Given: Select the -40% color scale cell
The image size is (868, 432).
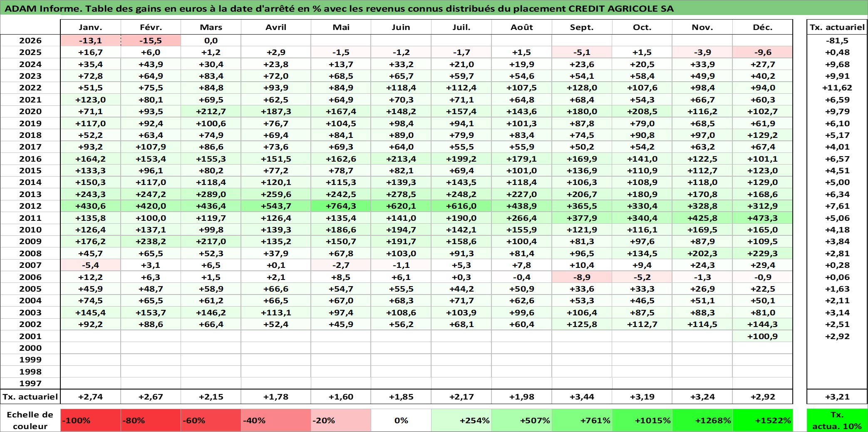Looking at the screenshot, I should 276,420.
